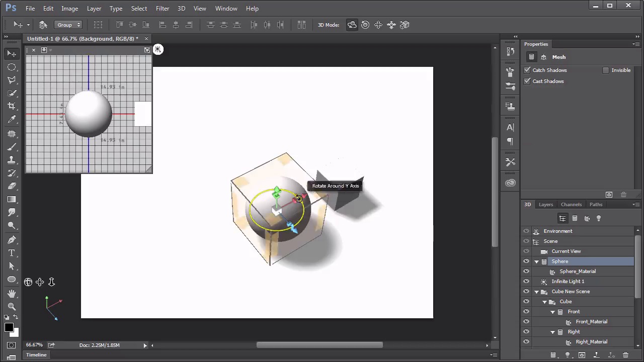
Task: Open the Group auto-select dropdown
Action: click(69, 25)
